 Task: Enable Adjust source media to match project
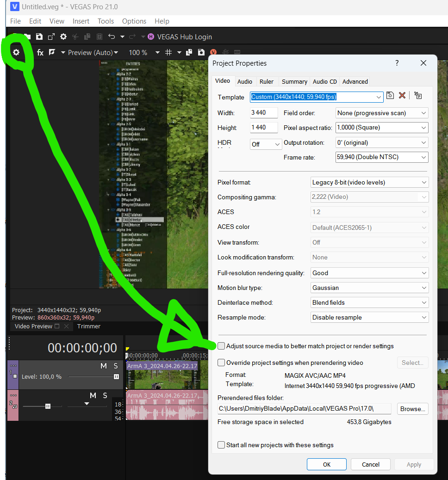point(222,346)
